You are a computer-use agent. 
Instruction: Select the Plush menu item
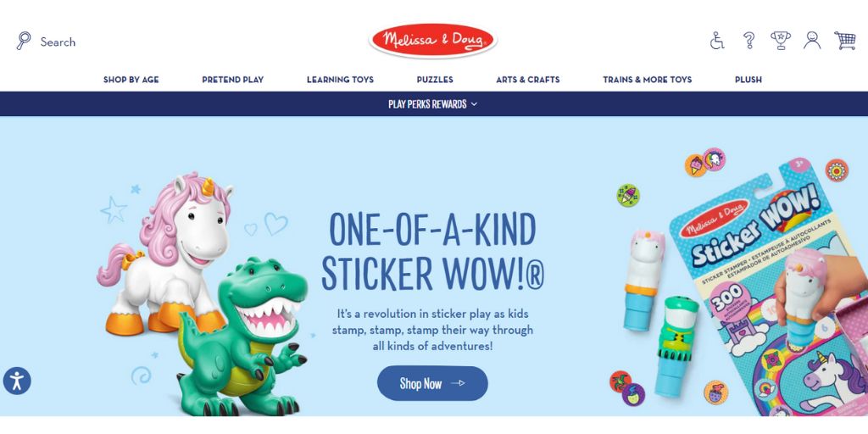748,80
